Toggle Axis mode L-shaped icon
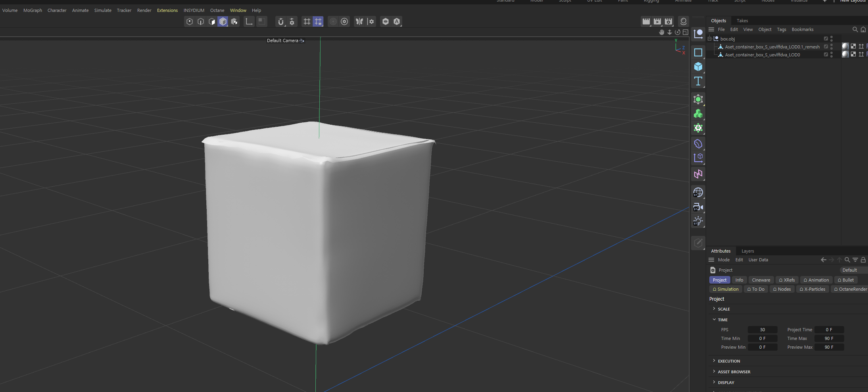 (249, 21)
